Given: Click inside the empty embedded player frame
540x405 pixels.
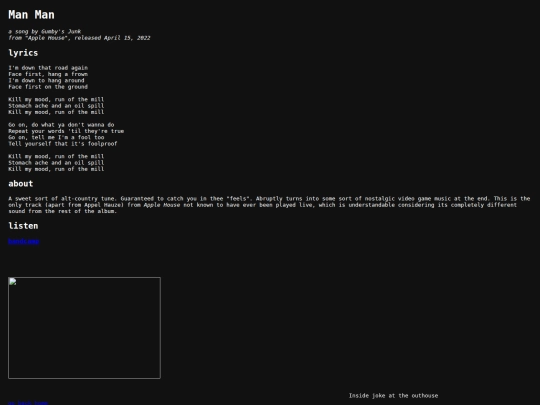Looking at the screenshot, I should pos(84,328).
